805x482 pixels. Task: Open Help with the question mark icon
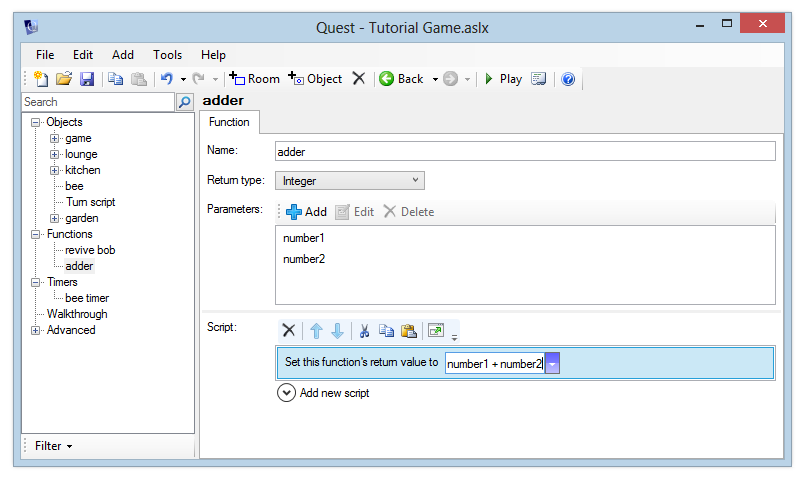[568, 79]
